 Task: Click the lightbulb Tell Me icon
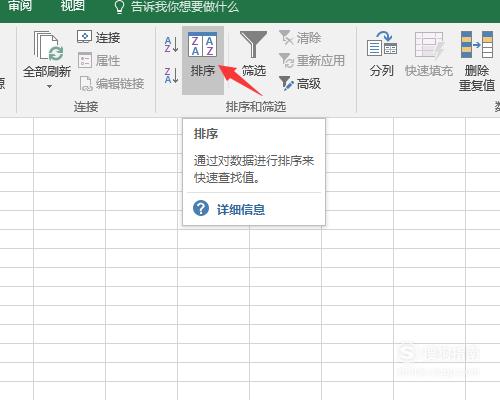[119, 7]
